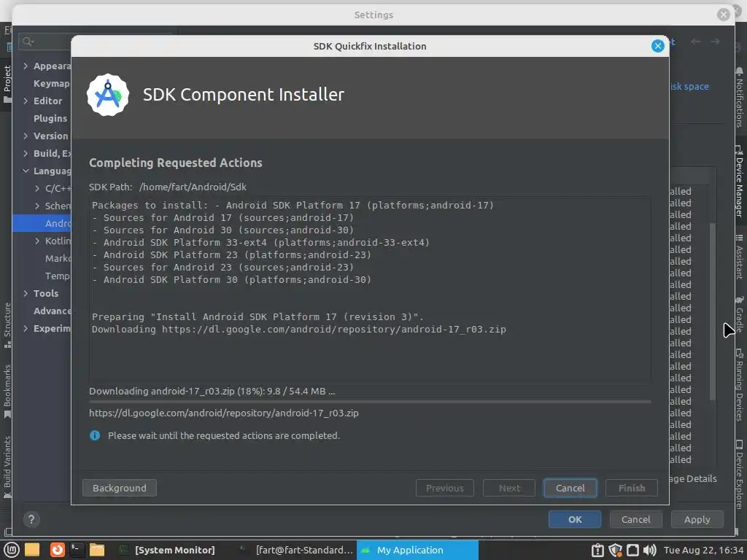Expand the Experimental settings category

point(26,329)
